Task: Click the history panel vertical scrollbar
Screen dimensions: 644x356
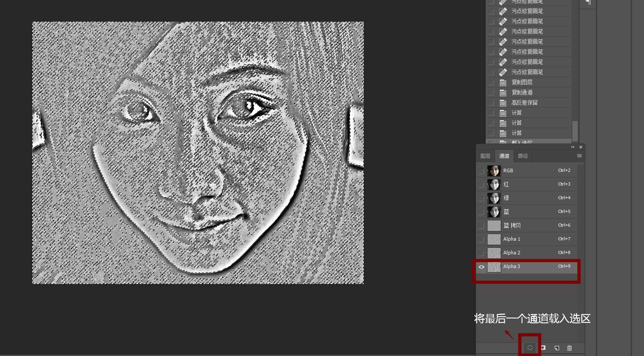Action: tap(575, 131)
